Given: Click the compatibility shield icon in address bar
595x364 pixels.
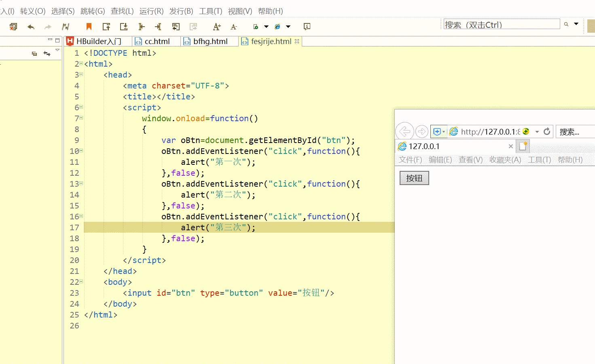Looking at the screenshot, I should [437, 132].
